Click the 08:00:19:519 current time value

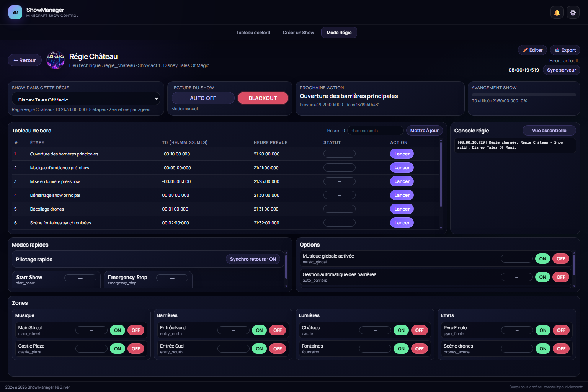(x=524, y=70)
